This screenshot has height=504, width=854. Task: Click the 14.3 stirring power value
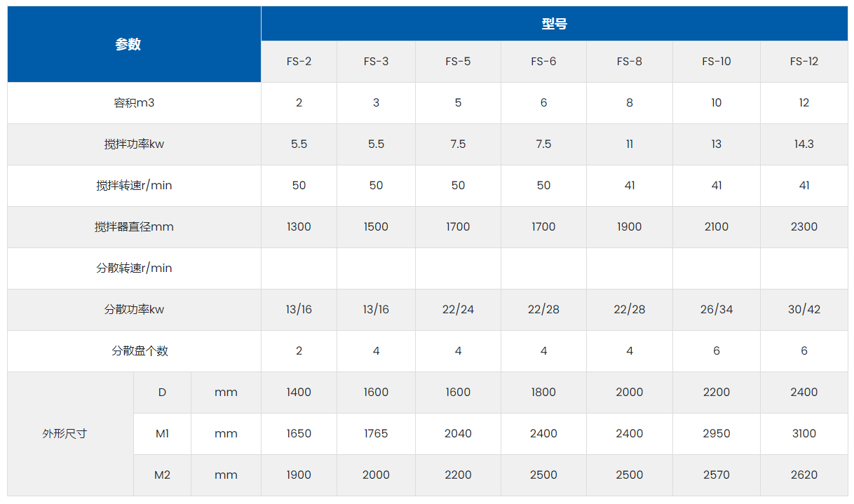coord(804,144)
